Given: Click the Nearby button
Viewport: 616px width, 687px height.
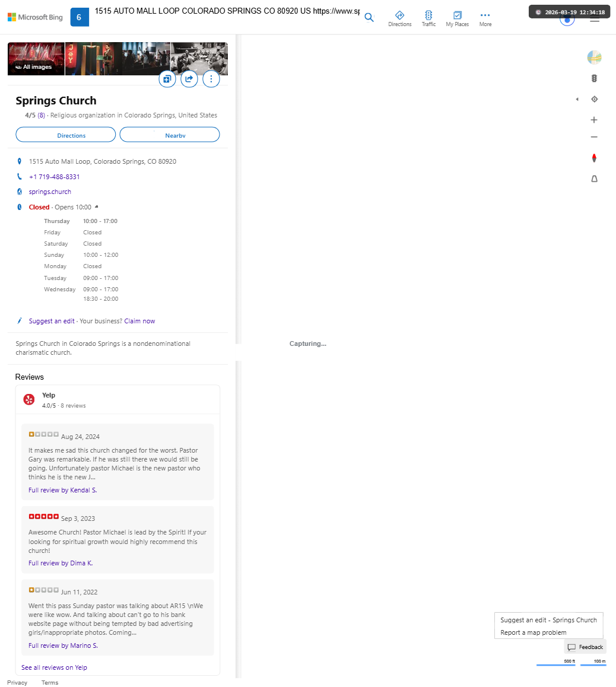Looking at the screenshot, I should (170, 135).
